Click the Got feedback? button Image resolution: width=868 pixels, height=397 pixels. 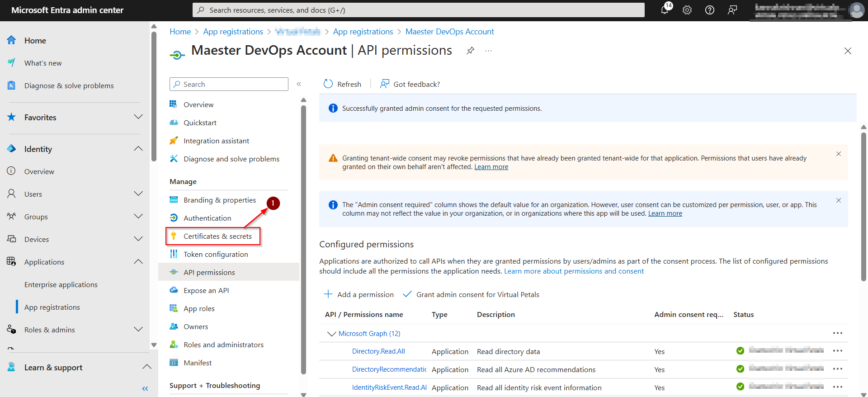click(x=410, y=84)
